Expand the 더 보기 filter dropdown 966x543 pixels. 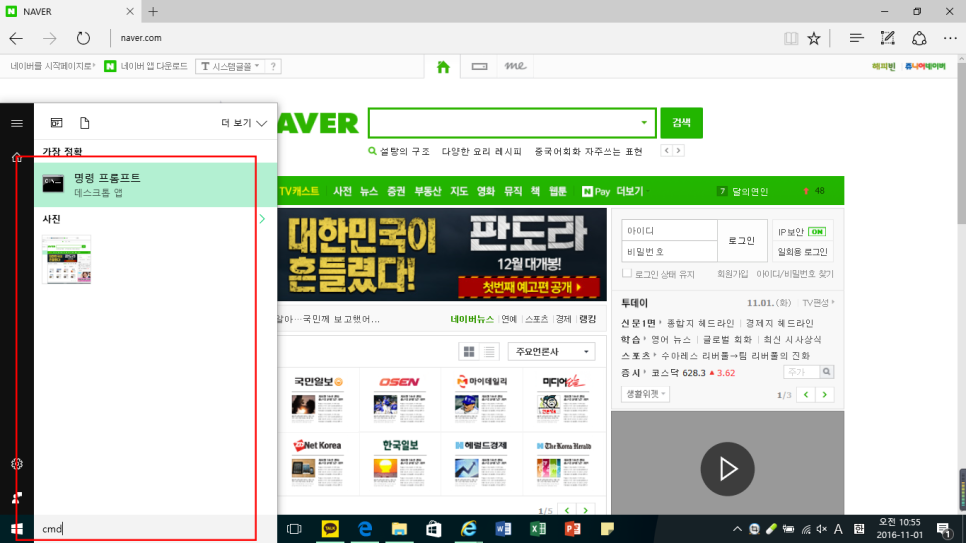pos(244,123)
